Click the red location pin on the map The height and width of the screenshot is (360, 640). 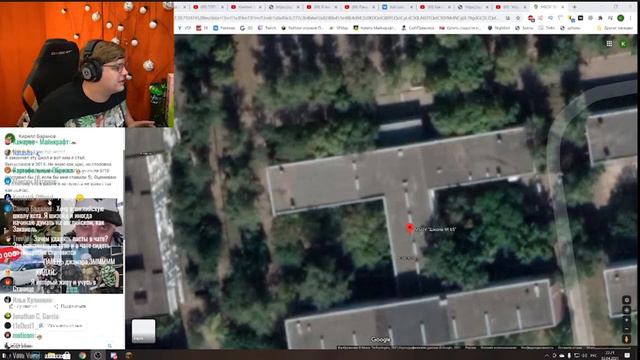(410, 228)
